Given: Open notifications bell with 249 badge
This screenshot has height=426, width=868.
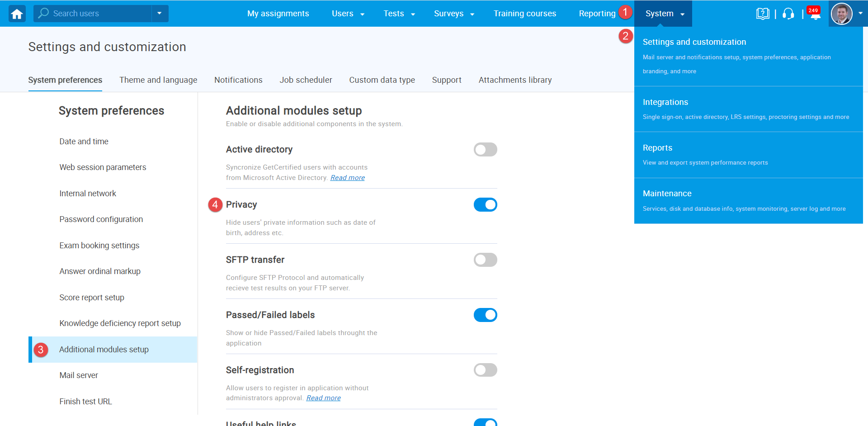Looking at the screenshot, I should [815, 14].
